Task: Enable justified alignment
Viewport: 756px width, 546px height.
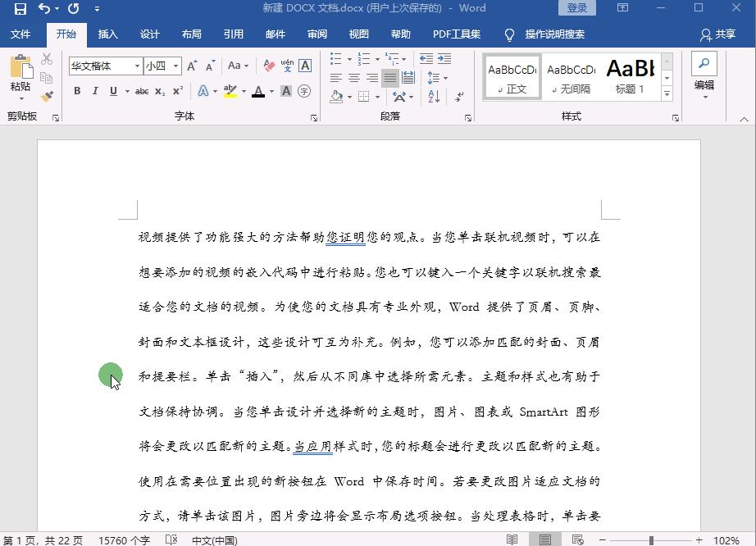Action: [390, 77]
